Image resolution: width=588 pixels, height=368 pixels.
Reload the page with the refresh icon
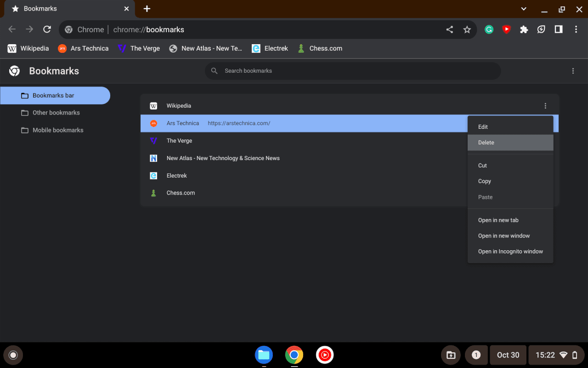pyautogui.click(x=47, y=29)
